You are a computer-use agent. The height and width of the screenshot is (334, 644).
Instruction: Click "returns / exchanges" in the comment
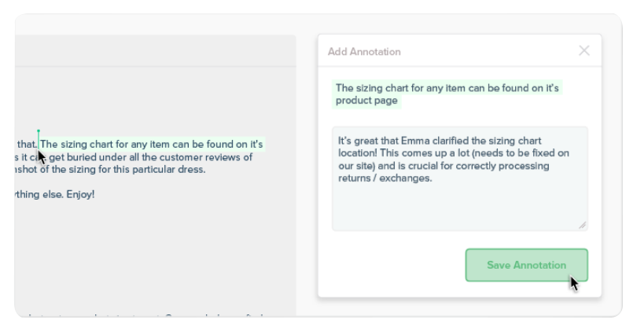pos(385,178)
